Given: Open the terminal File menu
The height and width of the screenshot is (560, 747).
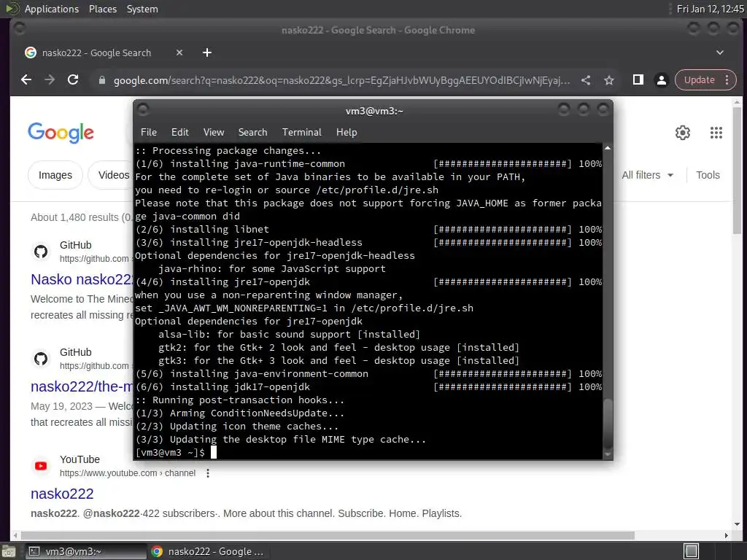Looking at the screenshot, I should pos(149,133).
